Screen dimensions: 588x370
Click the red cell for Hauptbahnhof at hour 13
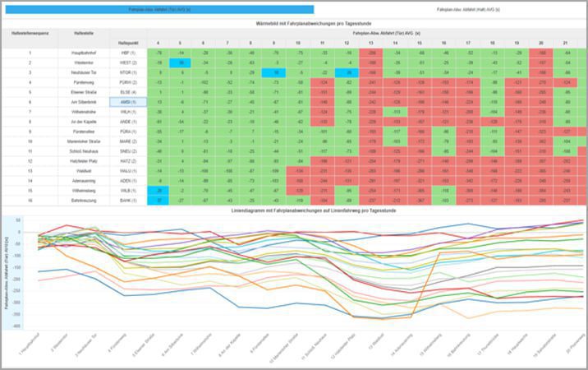371,53
